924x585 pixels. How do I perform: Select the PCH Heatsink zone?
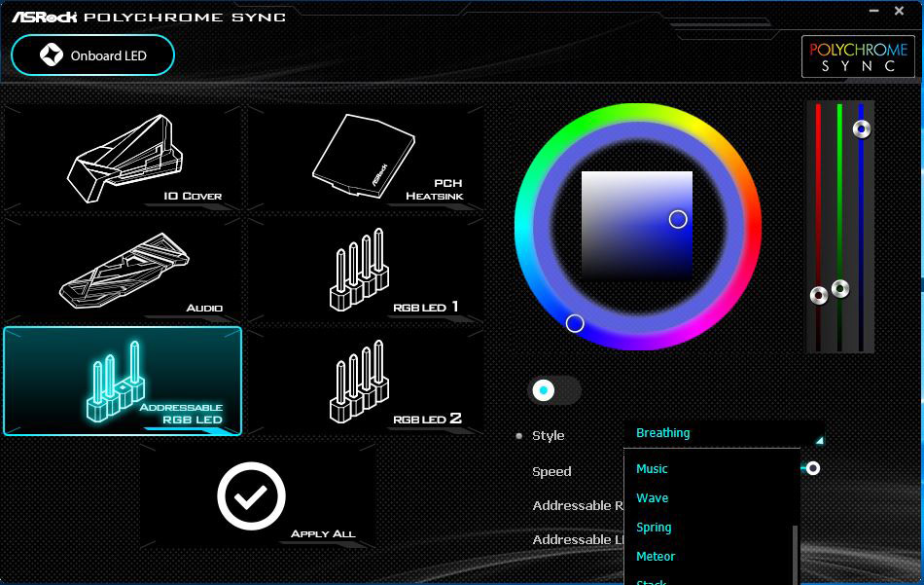pyautogui.click(x=366, y=158)
